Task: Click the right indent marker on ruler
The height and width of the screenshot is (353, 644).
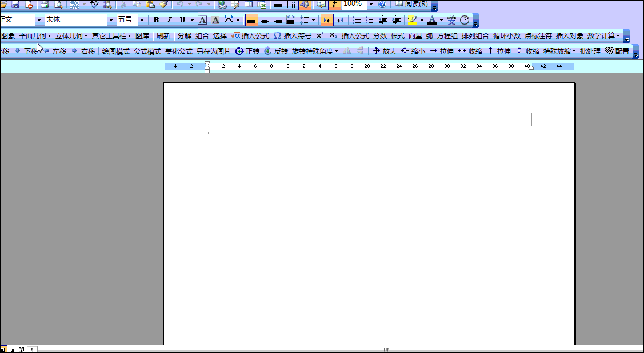Action: [531, 67]
